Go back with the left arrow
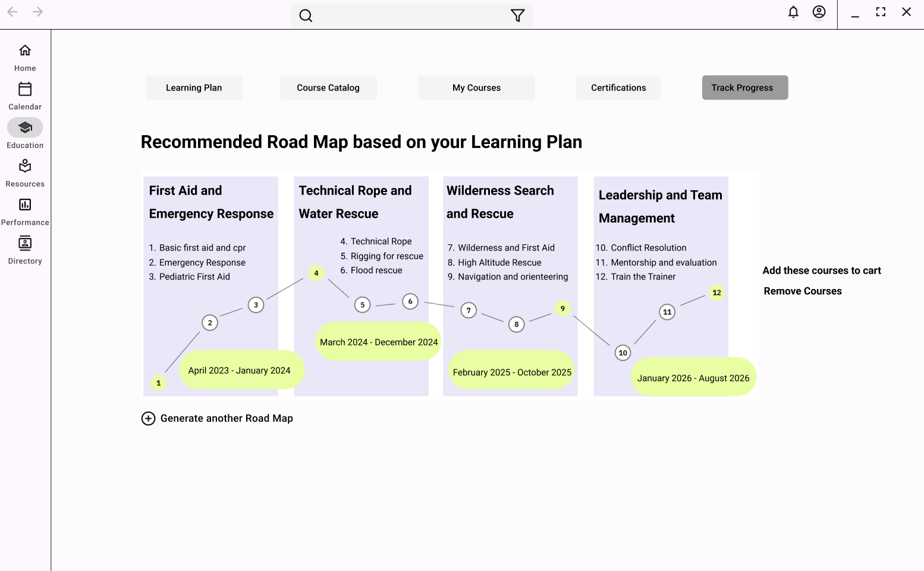The width and height of the screenshot is (924, 571). click(x=12, y=12)
